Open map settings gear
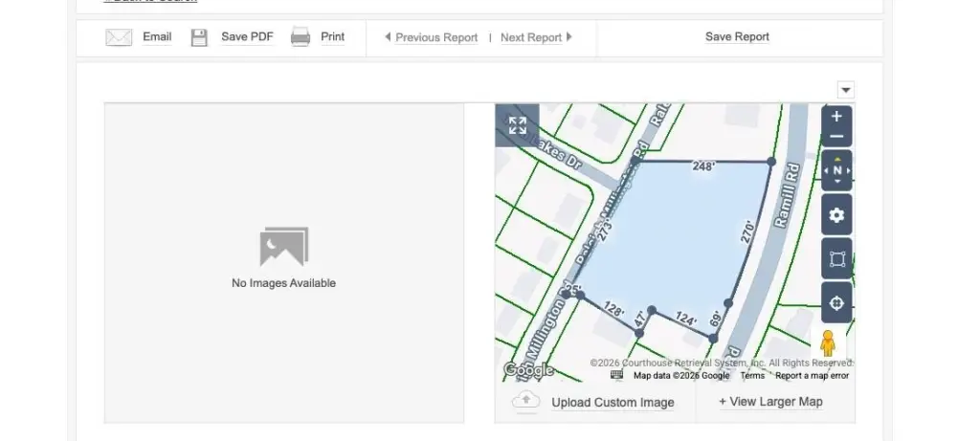The width and height of the screenshot is (980, 441). coord(836,215)
